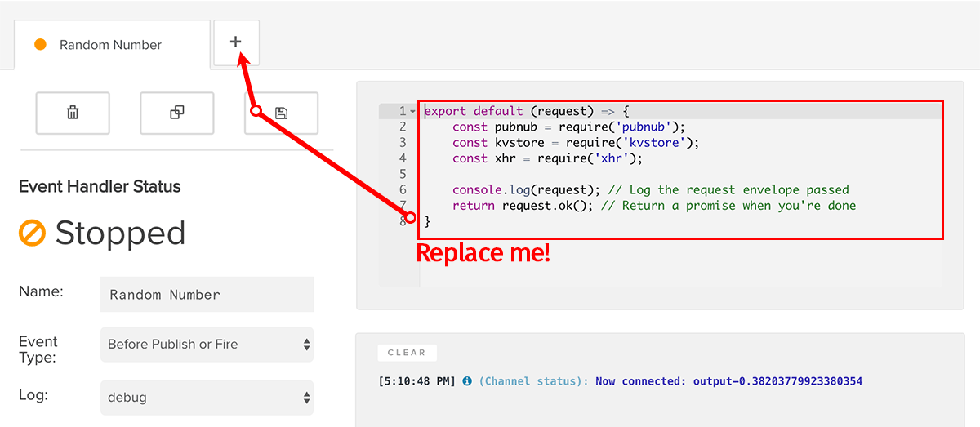Click the Event Handler Status heading
The width and height of the screenshot is (980, 427).
tap(100, 186)
